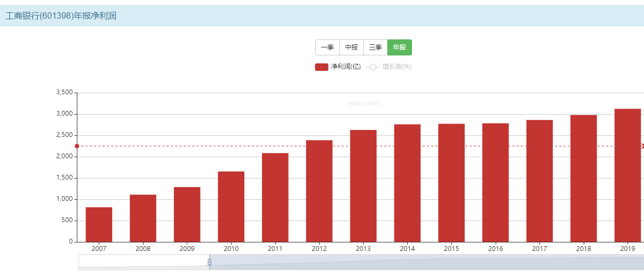Click the 2015 x-axis year label
This screenshot has width=644, height=276.
[451, 249]
